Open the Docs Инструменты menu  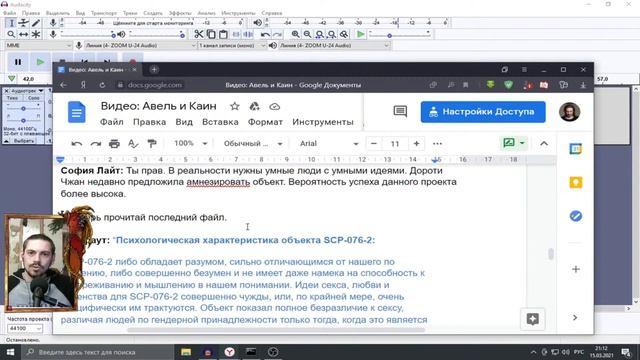coord(323,122)
